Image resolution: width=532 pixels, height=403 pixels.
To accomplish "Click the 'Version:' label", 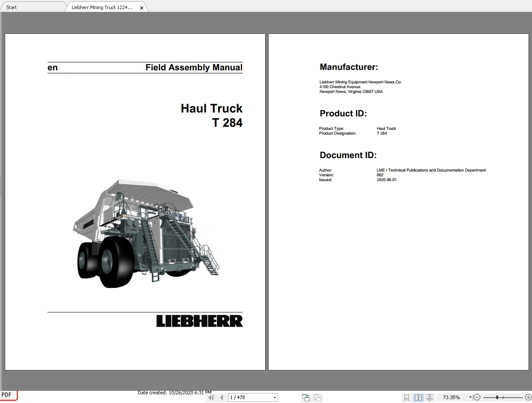I will 326,175.
